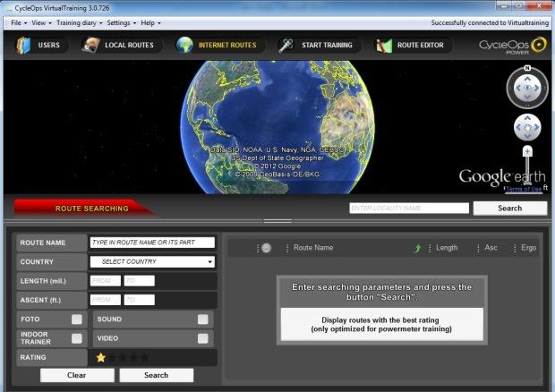Click the Local Routes icon

91,45
